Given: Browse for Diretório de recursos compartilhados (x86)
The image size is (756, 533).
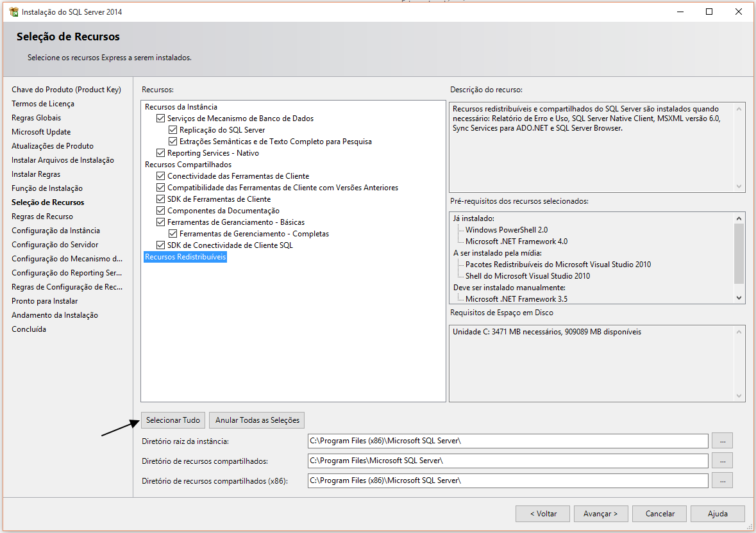Looking at the screenshot, I should [x=722, y=480].
